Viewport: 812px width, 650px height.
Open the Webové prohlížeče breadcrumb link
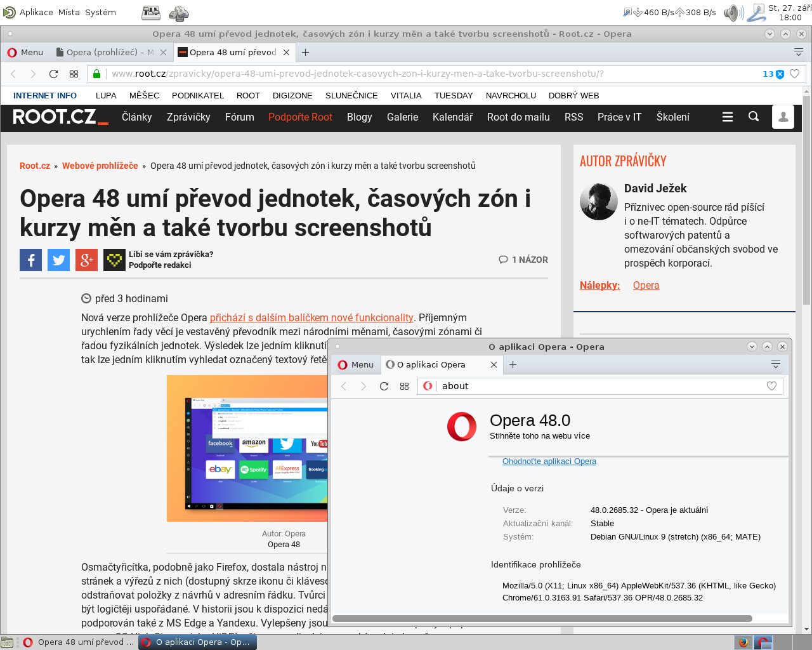click(x=100, y=166)
